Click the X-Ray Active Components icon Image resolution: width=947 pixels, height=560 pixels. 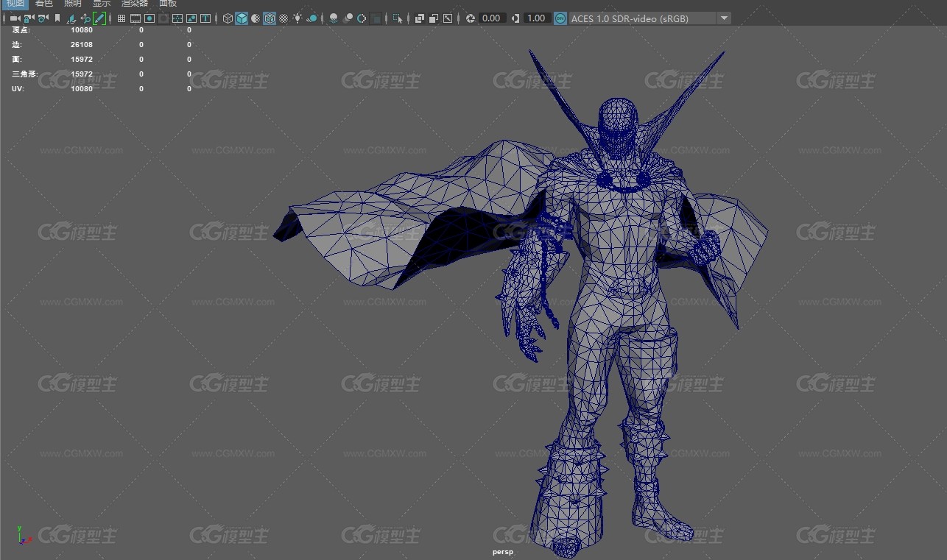[x=434, y=18]
